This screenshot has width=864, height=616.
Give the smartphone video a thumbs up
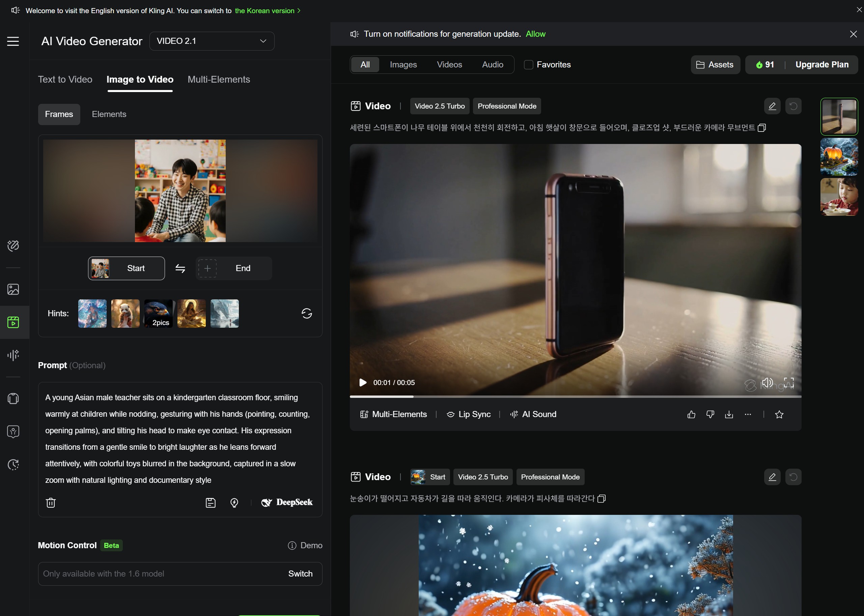691,415
